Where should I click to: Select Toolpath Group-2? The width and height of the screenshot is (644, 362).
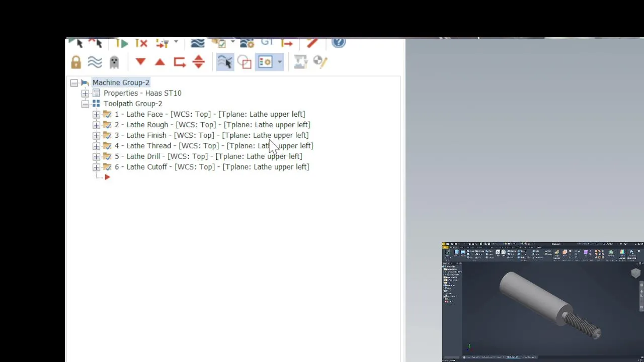click(133, 104)
